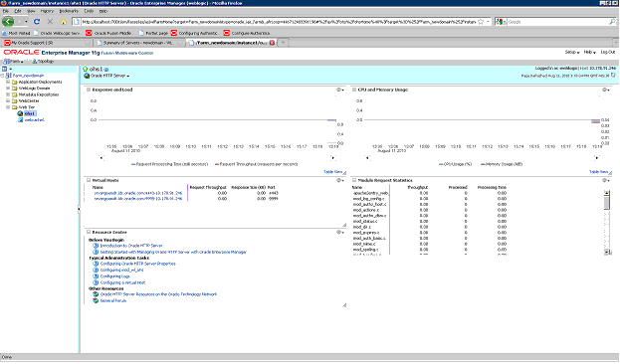The image size is (620, 364).
Task: Open the Farm dropdown menu
Action: (13, 62)
